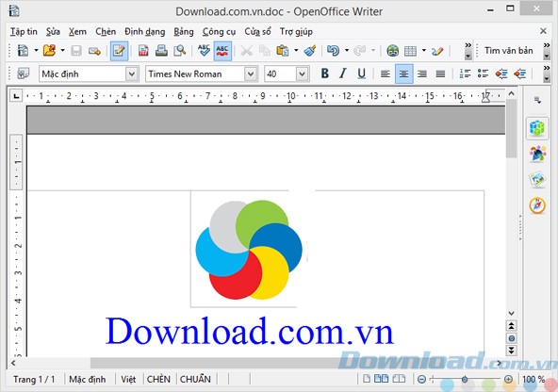Toggle Bold formatting

(324, 73)
